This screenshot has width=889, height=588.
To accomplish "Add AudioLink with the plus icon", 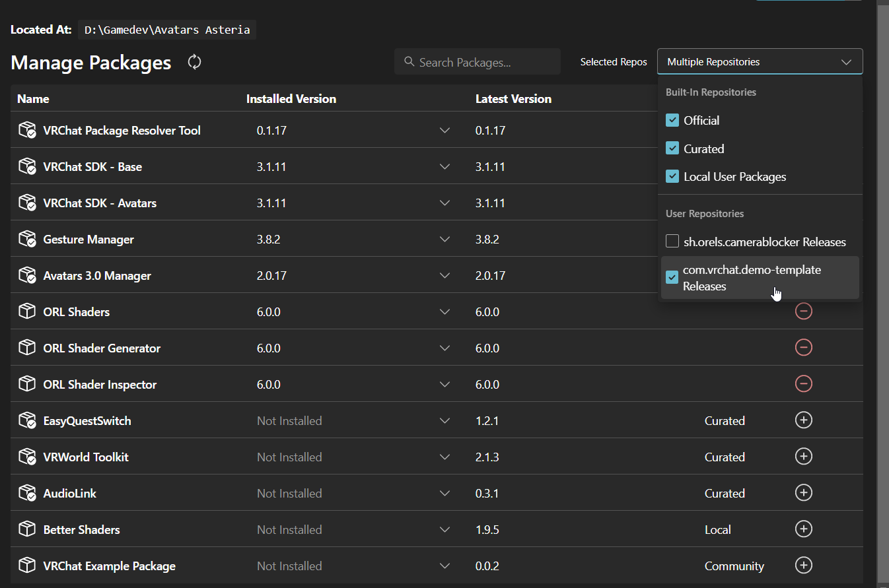I will [804, 492].
